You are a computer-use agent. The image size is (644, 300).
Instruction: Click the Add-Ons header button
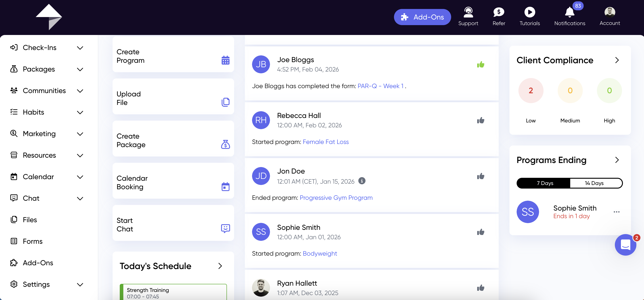coord(422,17)
